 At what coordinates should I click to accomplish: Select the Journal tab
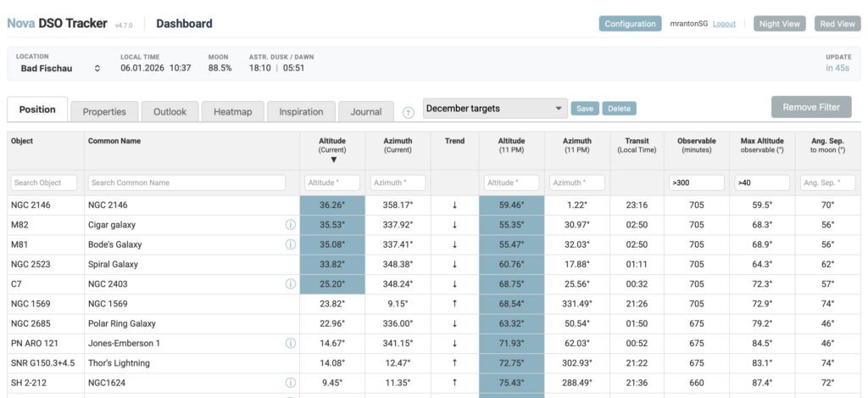366,111
